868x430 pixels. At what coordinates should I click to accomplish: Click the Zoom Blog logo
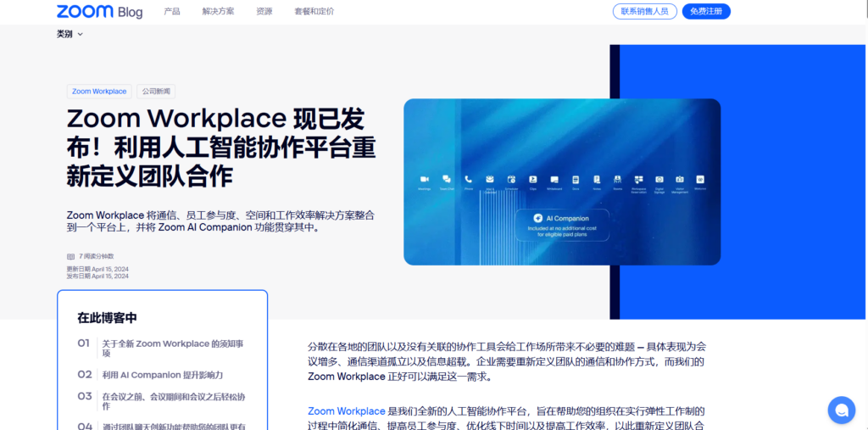click(99, 12)
